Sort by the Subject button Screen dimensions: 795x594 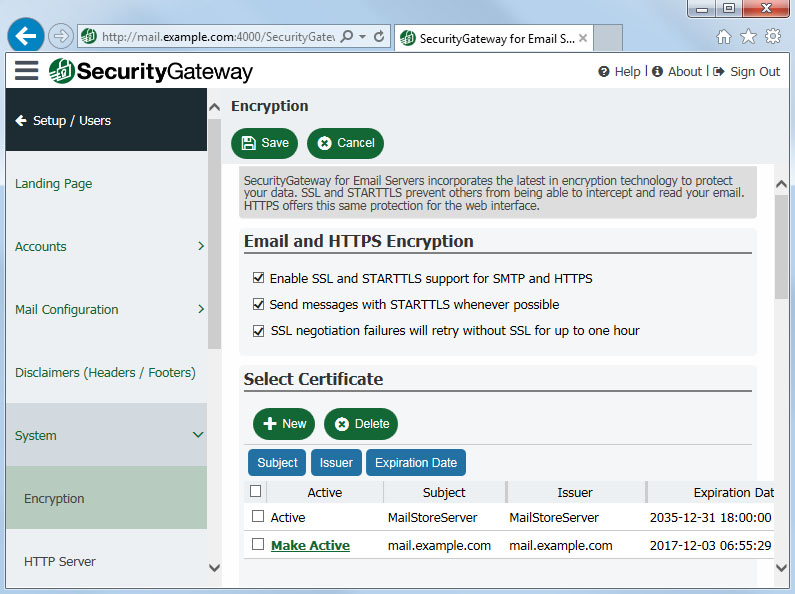click(x=277, y=463)
